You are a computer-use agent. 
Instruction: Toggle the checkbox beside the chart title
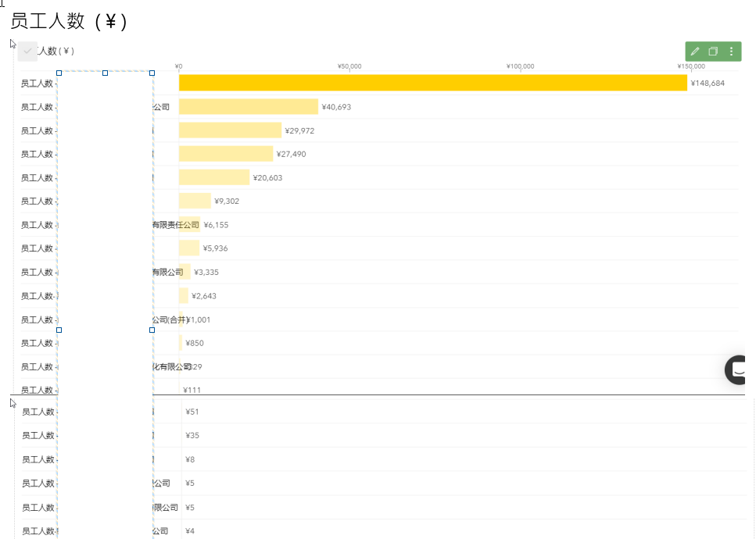pos(27,51)
